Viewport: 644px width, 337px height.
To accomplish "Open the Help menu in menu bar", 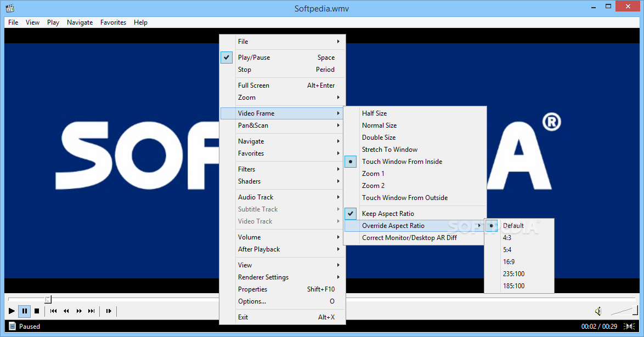I will coord(140,22).
